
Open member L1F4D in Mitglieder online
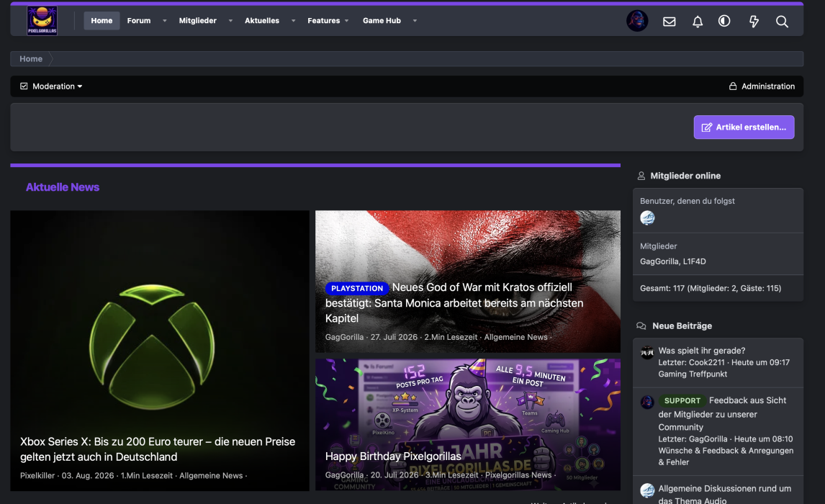click(x=695, y=261)
